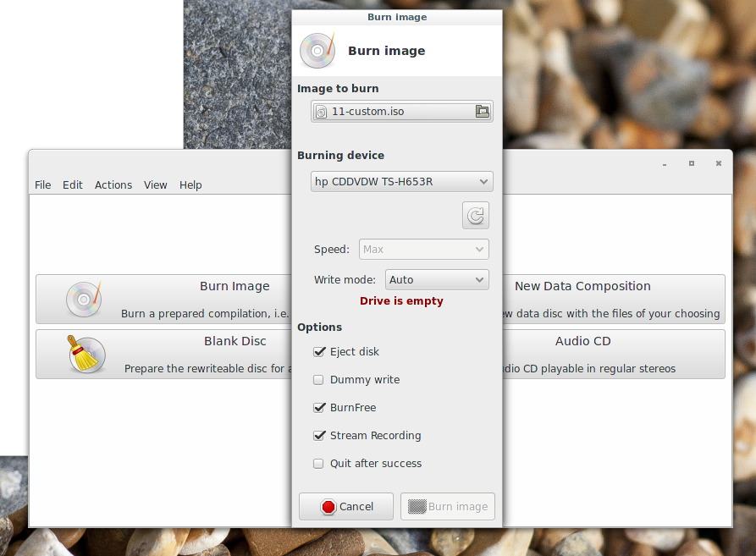Disable Stream Recording
The width and height of the screenshot is (756, 556).
(x=319, y=435)
